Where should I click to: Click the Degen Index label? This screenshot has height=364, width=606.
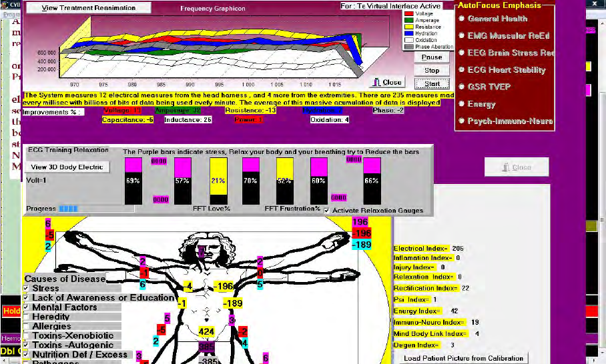coord(416,345)
